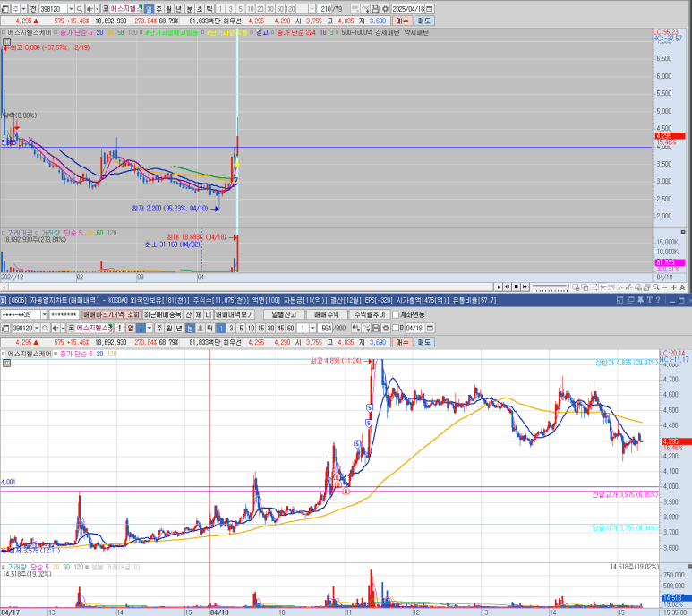Click the T font icon in the 0606 title bar
Image resolution: width=692 pixels, height=616 pixels.
(x=650, y=300)
